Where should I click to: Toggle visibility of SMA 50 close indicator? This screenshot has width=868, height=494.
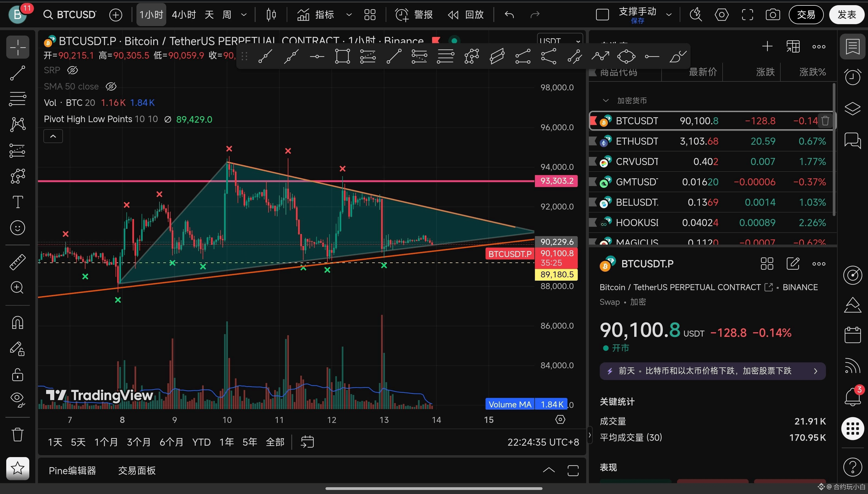(111, 87)
